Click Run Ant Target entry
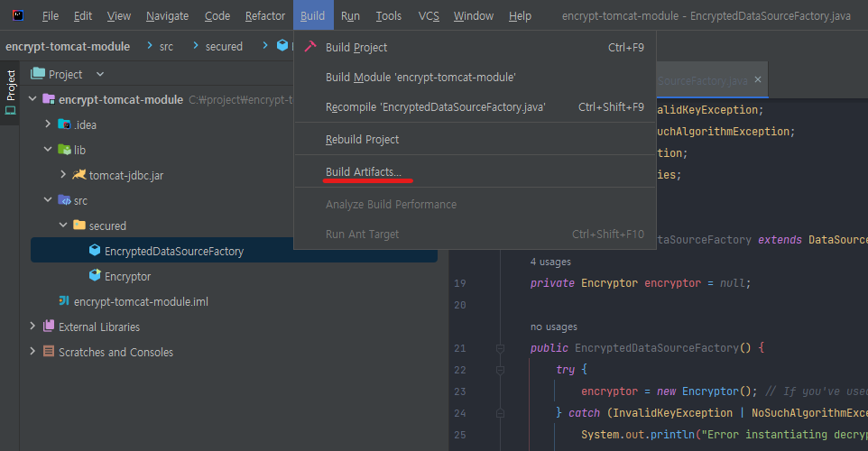The width and height of the screenshot is (868, 451). pyautogui.click(x=475, y=235)
